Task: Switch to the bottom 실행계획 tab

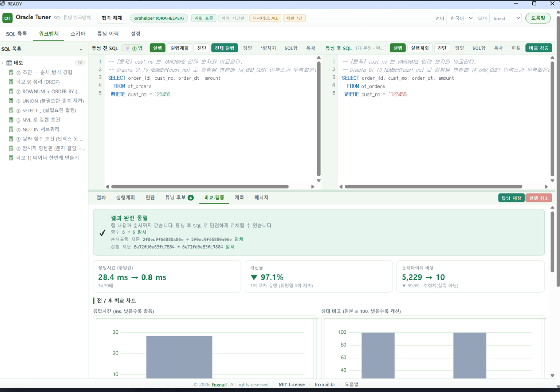Action: 125,198
